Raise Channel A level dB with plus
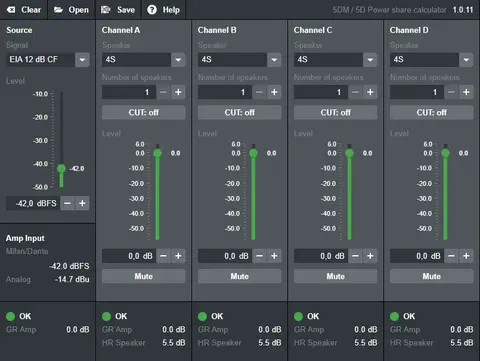Screen dimensions: 480x361 (x=178, y=256)
